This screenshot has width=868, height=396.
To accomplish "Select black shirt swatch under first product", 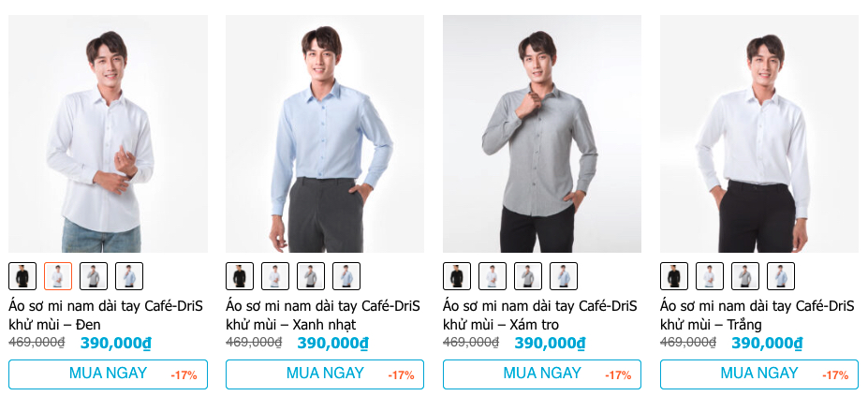I will (x=22, y=276).
